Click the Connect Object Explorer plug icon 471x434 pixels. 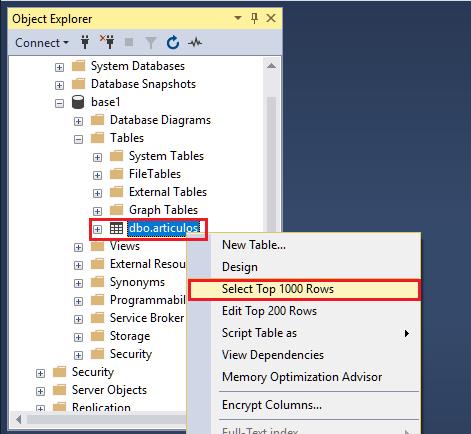pyautogui.click(x=85, y=42)
